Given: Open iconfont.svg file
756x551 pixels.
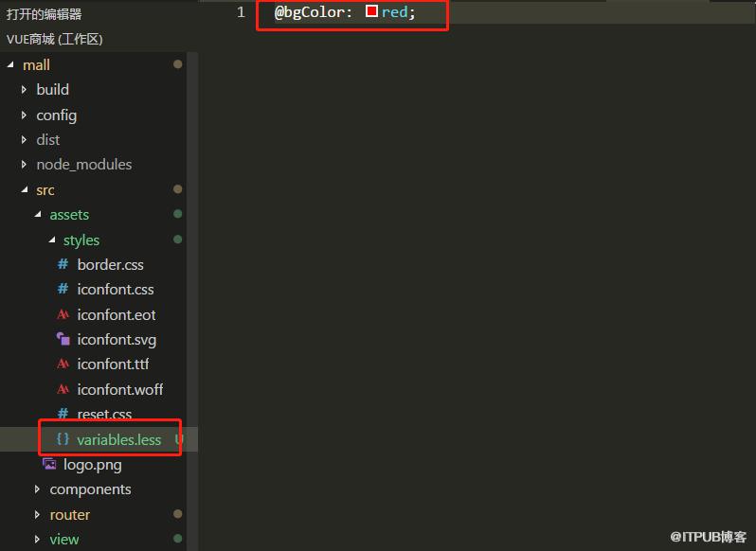Looking at the screenshot, I should [117, 340].
